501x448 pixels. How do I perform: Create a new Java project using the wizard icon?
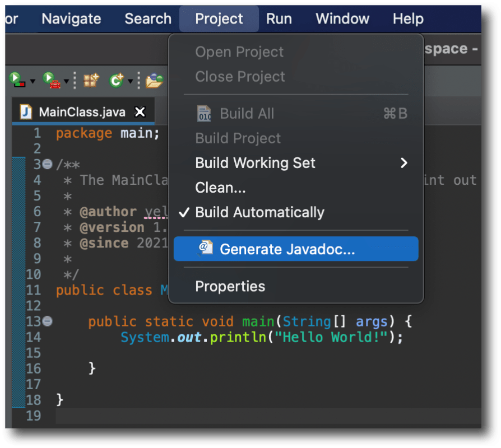(x=90, y=80)
